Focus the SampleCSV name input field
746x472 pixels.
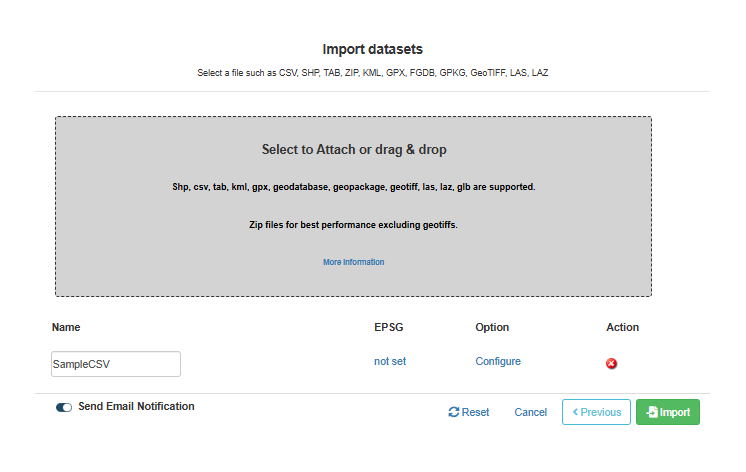point(116,364)
